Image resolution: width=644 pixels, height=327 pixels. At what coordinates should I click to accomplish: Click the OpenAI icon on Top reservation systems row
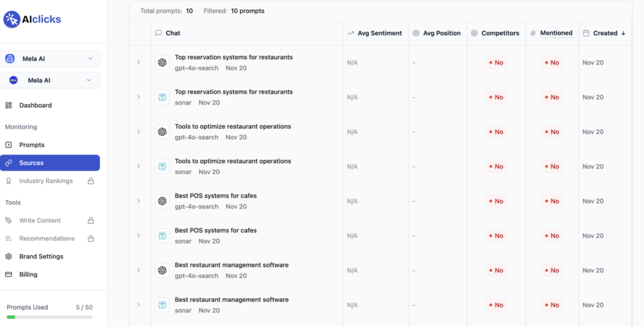click(162, 62)
